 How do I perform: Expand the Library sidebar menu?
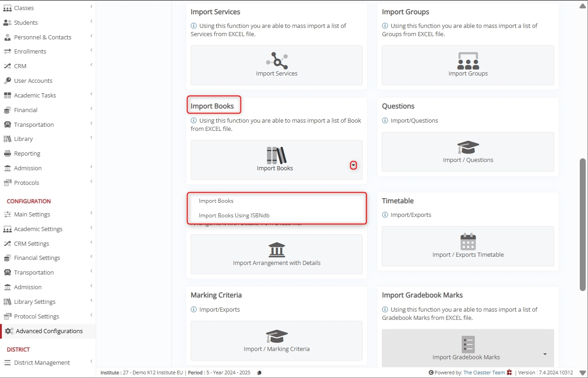pyautogui.click(x=23, y=139)
